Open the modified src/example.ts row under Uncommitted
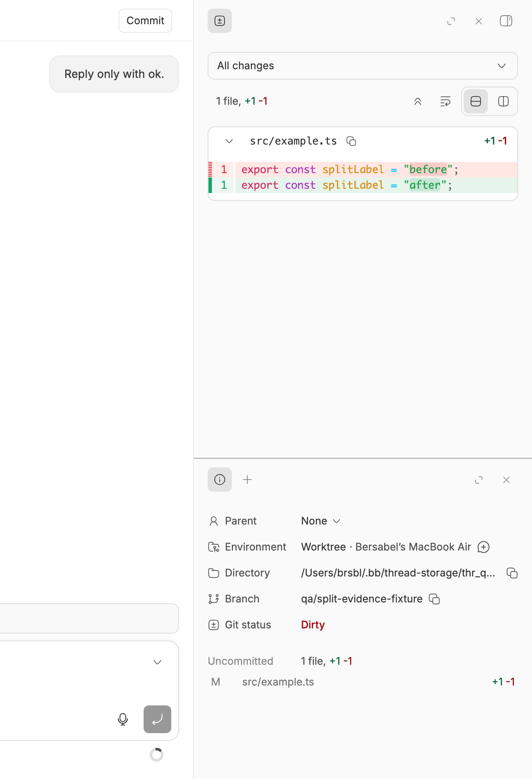 click(363, 682)
